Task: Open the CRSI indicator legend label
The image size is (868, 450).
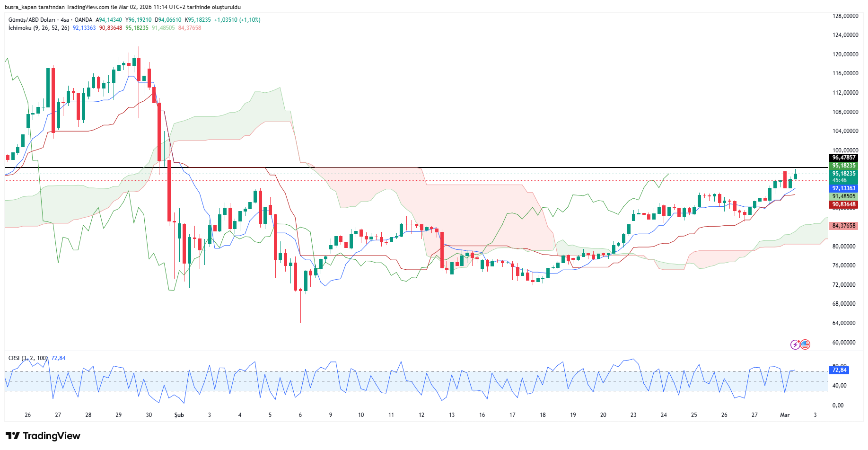Action: click(x=28, y=358)
